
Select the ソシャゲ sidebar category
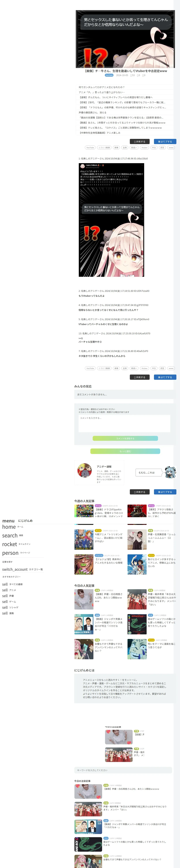pyautogui.click(x=10, y=608)
